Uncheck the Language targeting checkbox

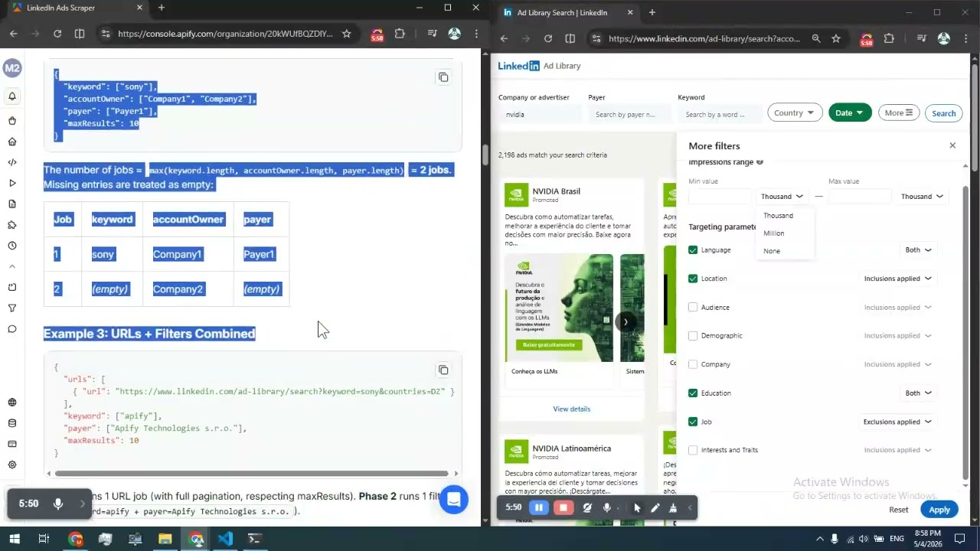693,250
